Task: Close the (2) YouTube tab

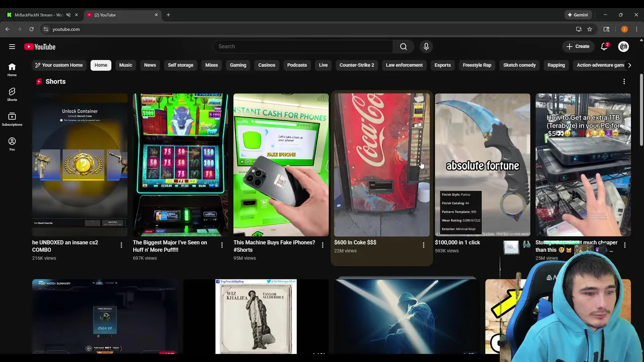Action: (x=156, y=15)
